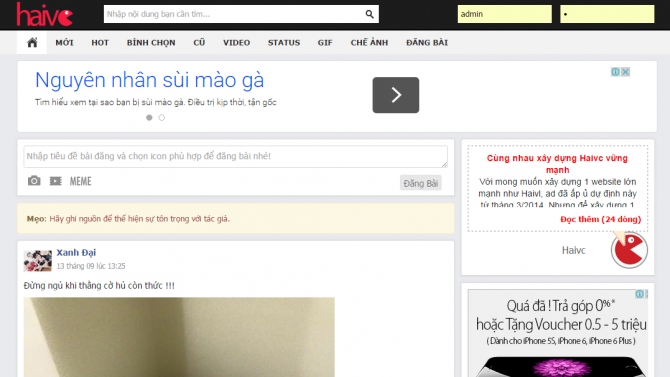Image resolution: width=670 pixels, height=377 pixels.
Task: Click the ad info icon in top banner
Action: coord(615,72)
